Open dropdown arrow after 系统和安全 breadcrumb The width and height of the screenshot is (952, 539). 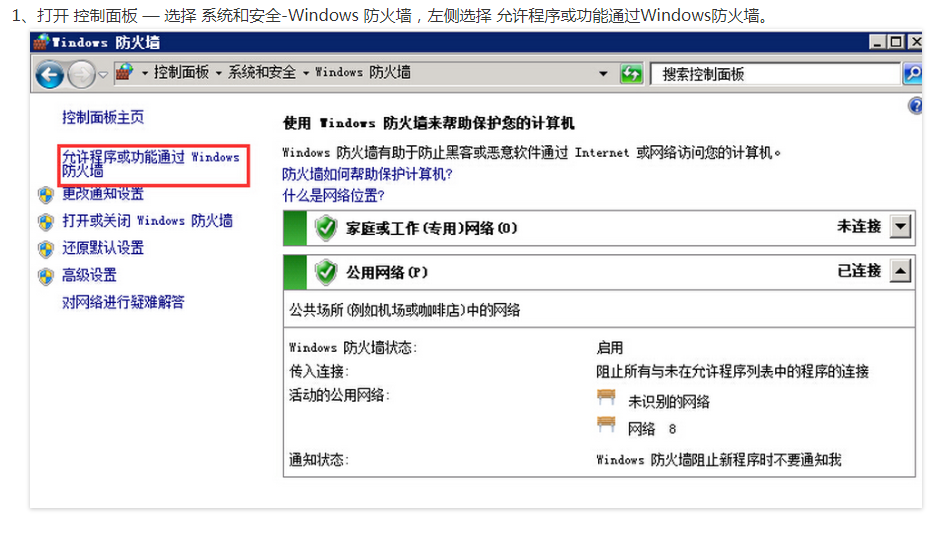click(306, 73)
